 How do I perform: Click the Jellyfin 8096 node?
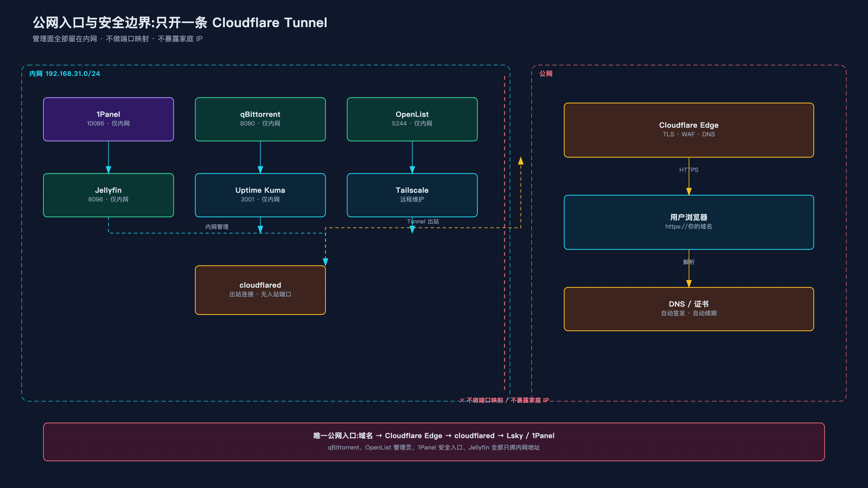point(108,195)
